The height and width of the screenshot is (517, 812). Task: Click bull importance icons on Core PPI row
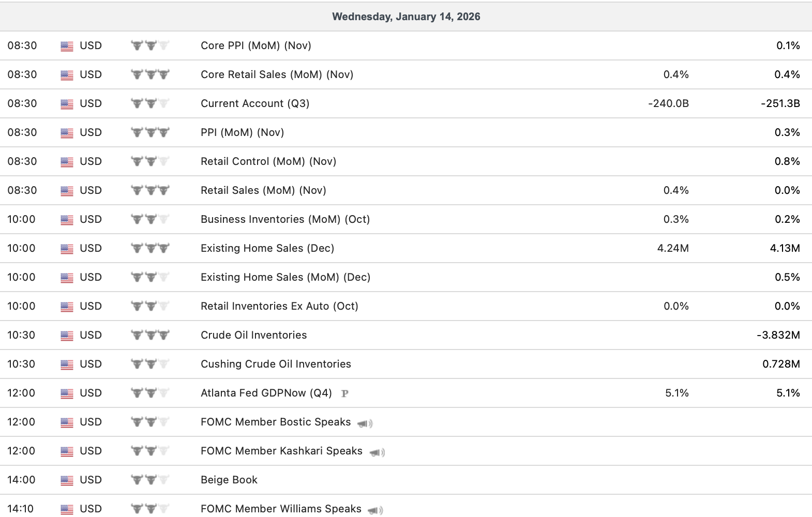coord(150,45)
